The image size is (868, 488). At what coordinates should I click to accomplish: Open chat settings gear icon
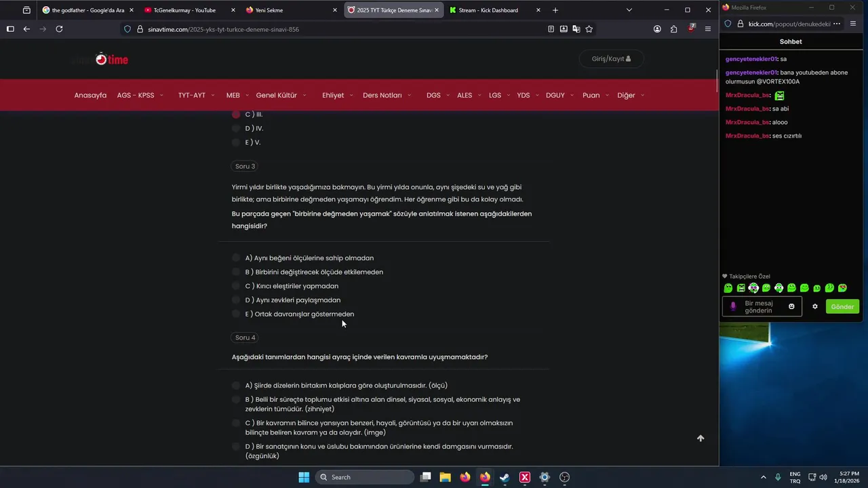coord(815,306)
